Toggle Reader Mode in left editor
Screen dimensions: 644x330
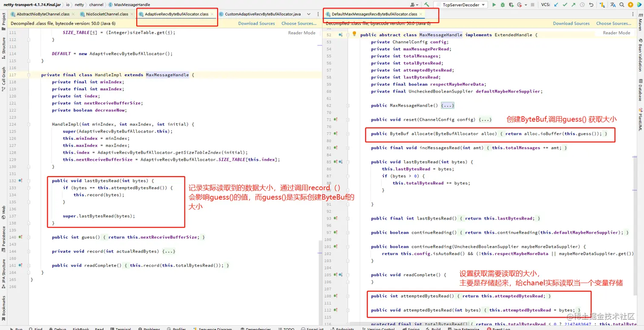[x=302, y=33]
